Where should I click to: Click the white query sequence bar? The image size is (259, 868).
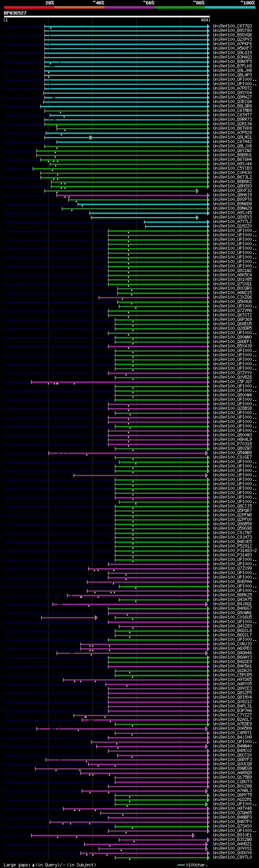(x=106, y=17)
